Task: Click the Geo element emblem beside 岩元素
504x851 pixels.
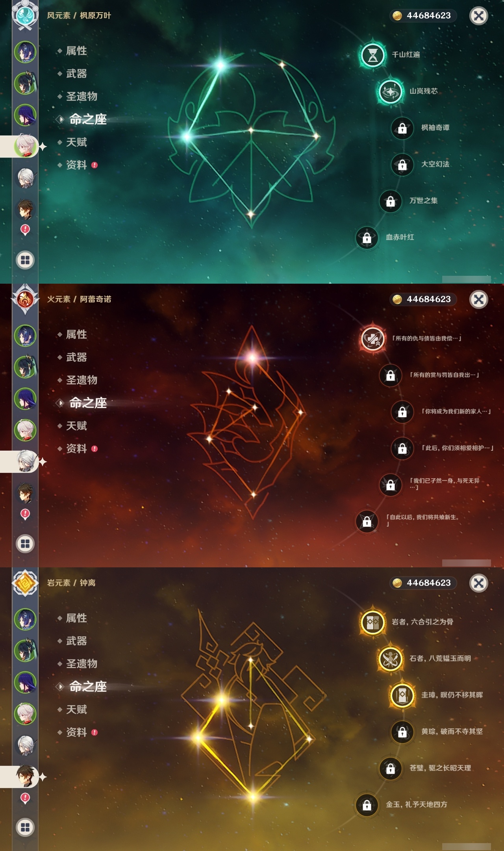Action: click(25, 583)
